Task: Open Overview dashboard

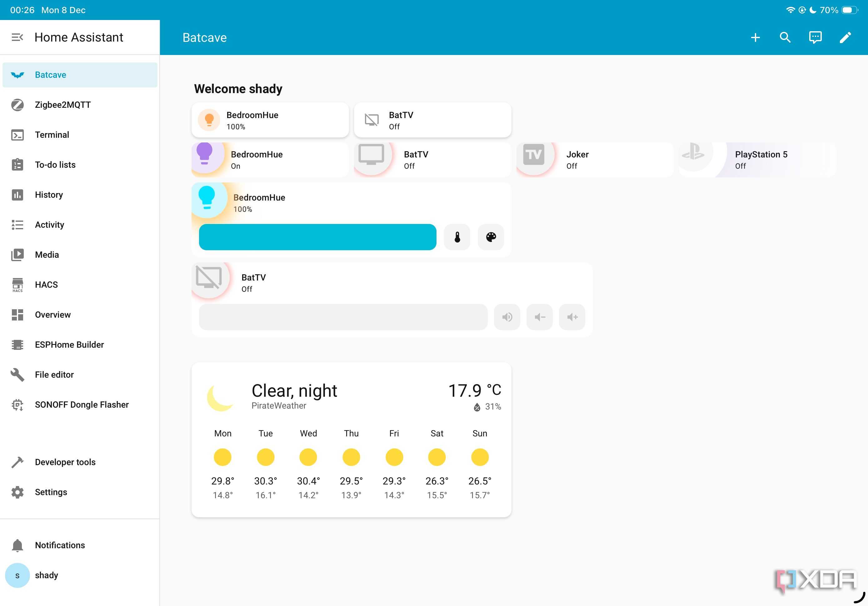Action: (x=80, y=315)
